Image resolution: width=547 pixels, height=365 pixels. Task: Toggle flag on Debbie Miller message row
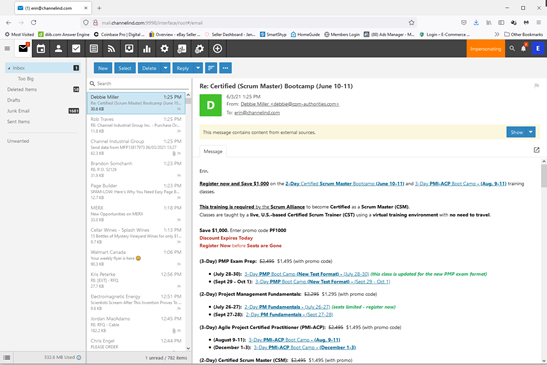pos(179,109)
